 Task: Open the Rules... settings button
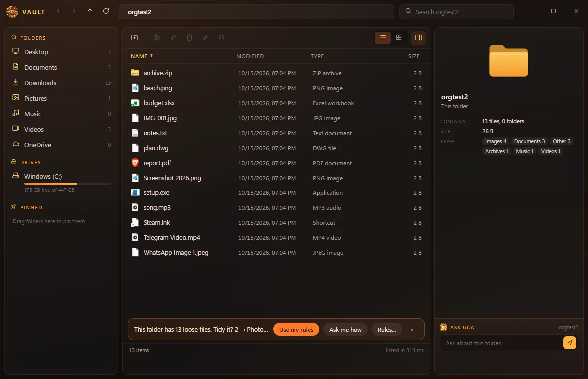pyautogui.click(x=387, y=330)
